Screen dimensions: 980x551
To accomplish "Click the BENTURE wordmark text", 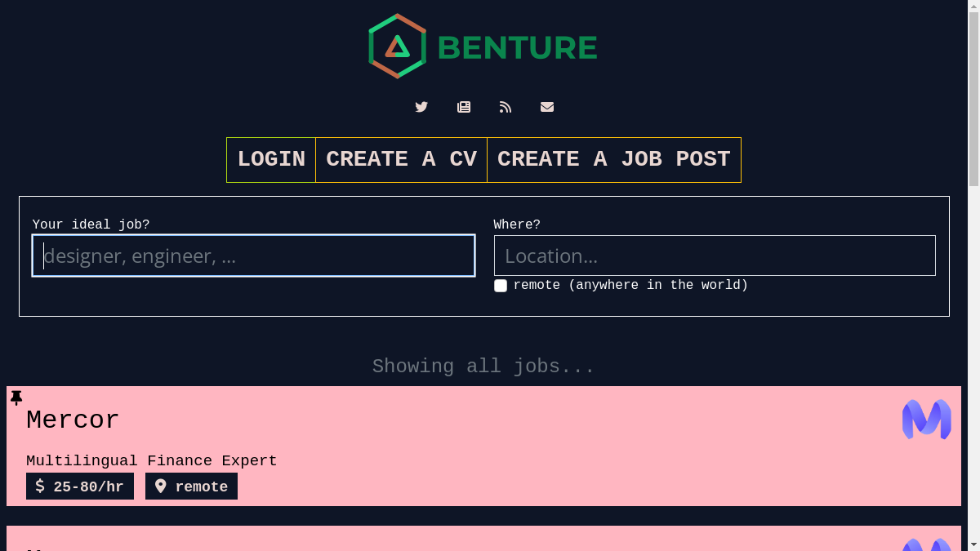I will click(517, 47).
